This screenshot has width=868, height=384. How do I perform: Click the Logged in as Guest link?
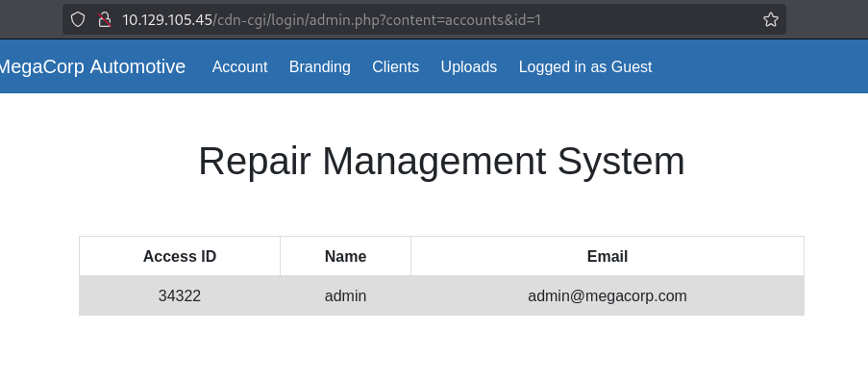pyautogui.click(x=585, y=66)
